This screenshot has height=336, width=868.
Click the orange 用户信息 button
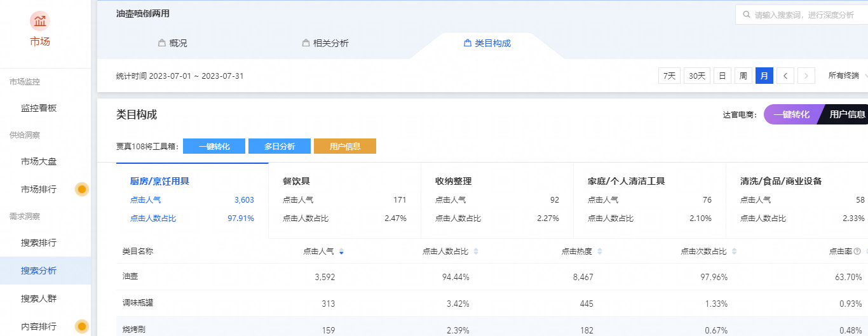[345, 146]
